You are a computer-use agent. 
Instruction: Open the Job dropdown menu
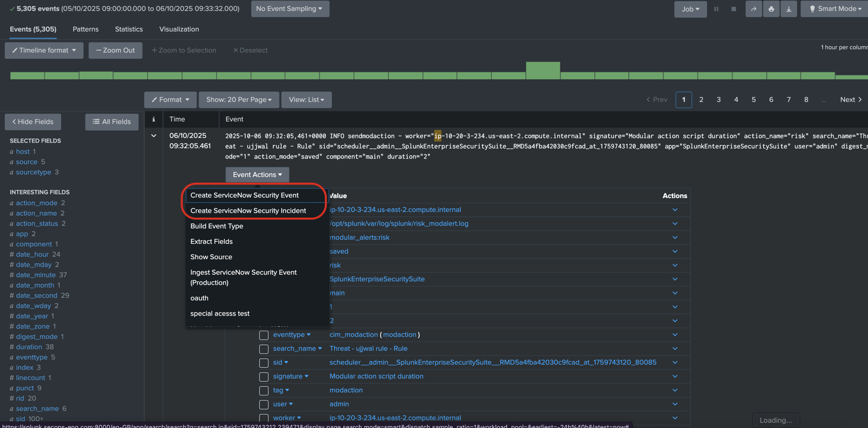690,9
